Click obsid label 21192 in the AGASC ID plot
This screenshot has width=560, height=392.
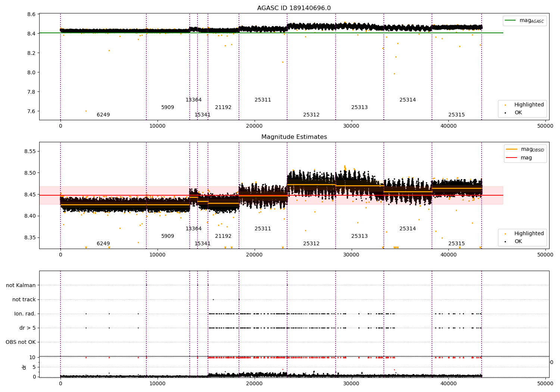[x=223, y=107]
